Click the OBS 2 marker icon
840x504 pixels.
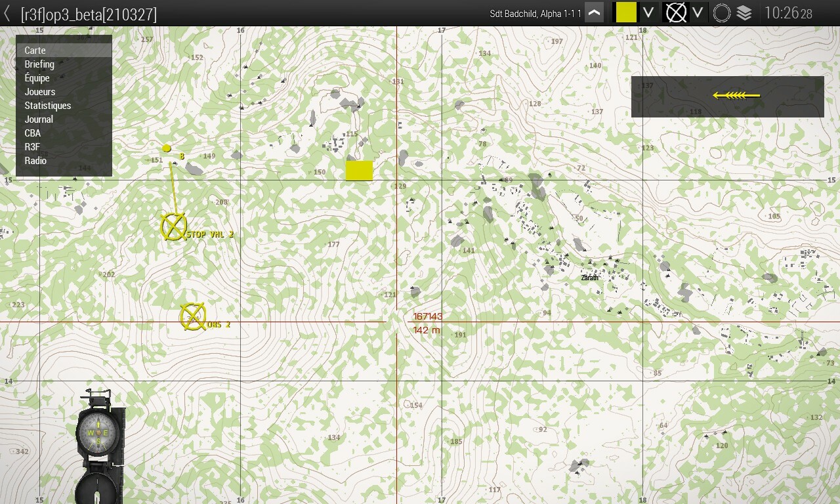[x=193, y=317]
